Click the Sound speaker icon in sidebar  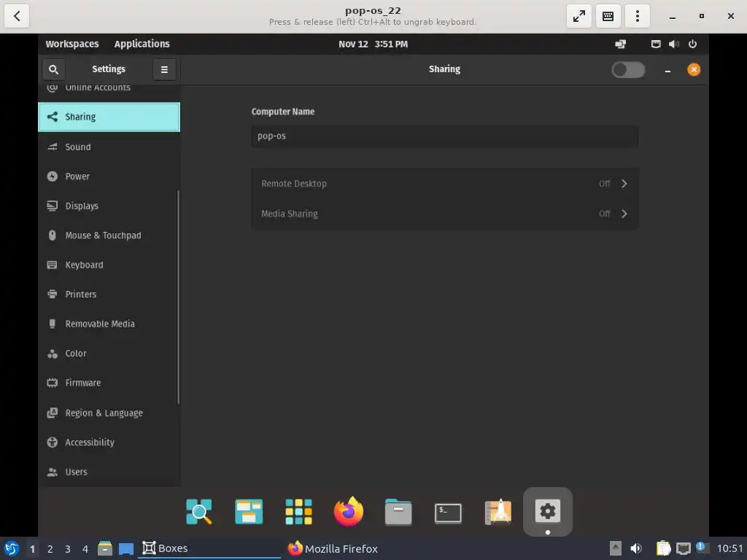[53, 147]
